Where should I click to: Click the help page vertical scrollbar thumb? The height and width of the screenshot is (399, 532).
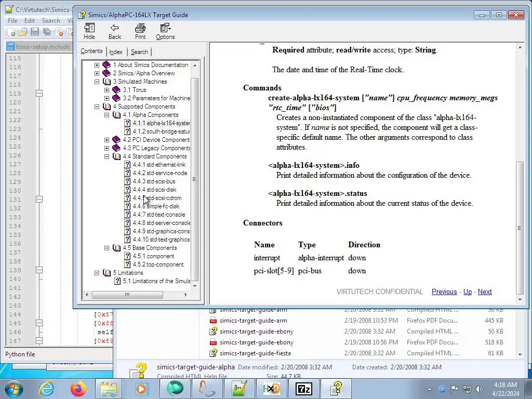click(x=520, y=228)
